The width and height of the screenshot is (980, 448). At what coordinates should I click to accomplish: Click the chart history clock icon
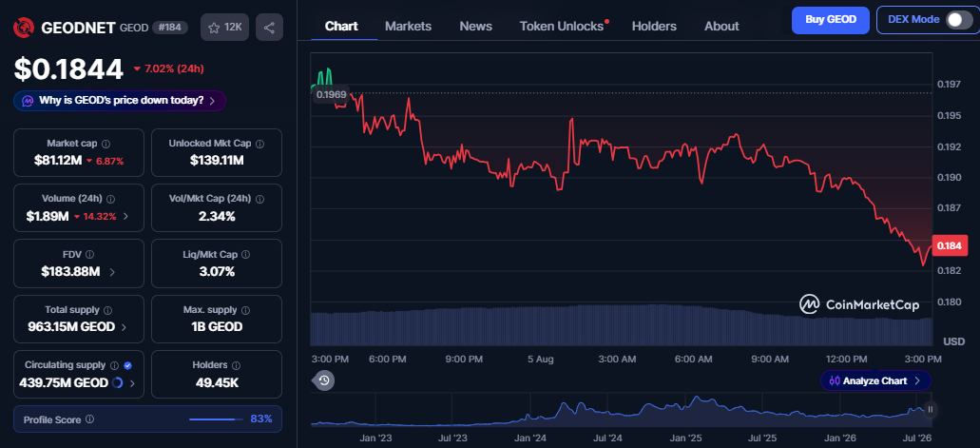pos(324,380)
